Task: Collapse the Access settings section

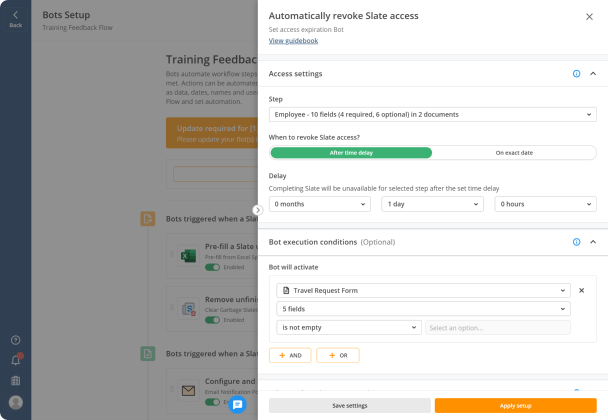Action: (x=593, y=74)
